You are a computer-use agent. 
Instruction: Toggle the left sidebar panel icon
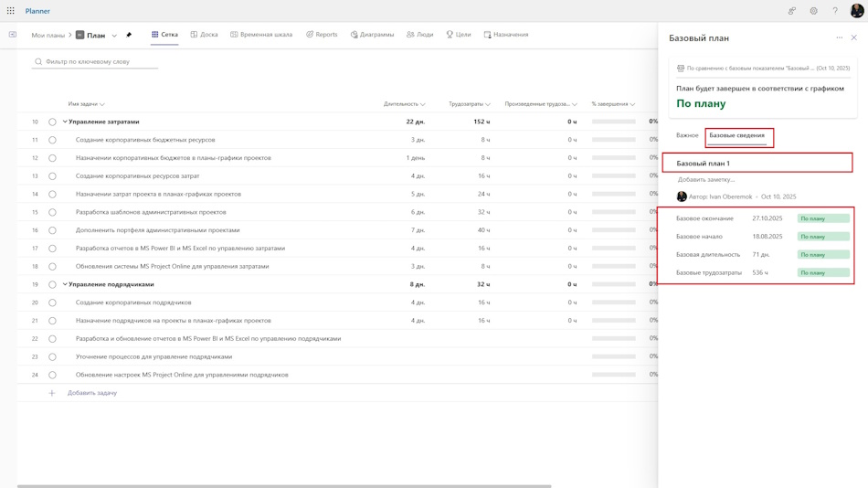tap(13, 35)
